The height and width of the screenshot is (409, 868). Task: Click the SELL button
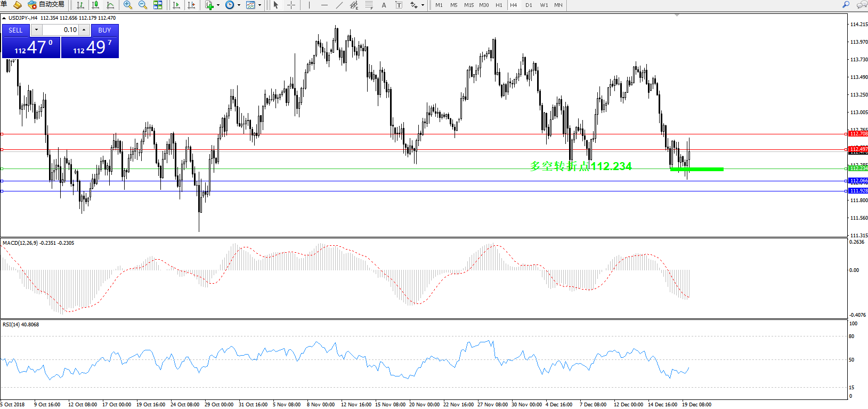point(15,30)
